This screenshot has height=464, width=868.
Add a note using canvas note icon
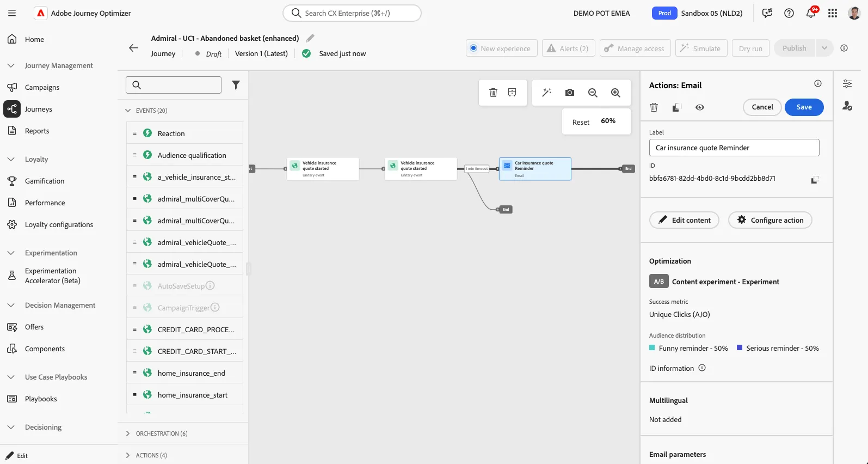512,93
